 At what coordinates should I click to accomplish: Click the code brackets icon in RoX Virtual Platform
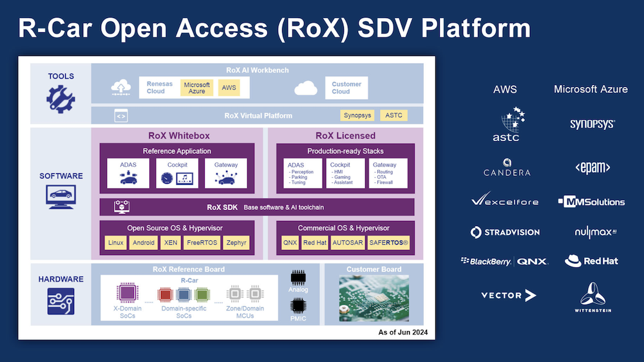click(121, 116)
